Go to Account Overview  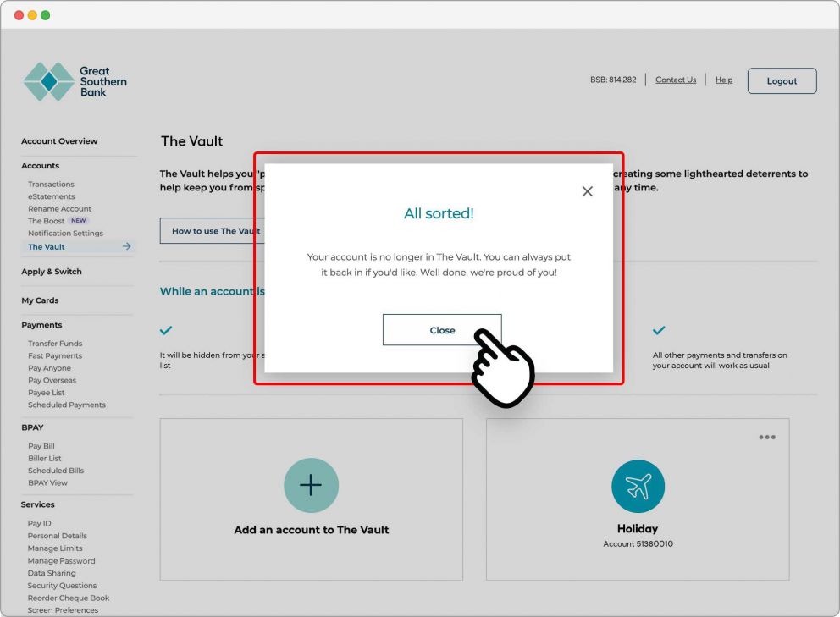[x=59, y=141]
